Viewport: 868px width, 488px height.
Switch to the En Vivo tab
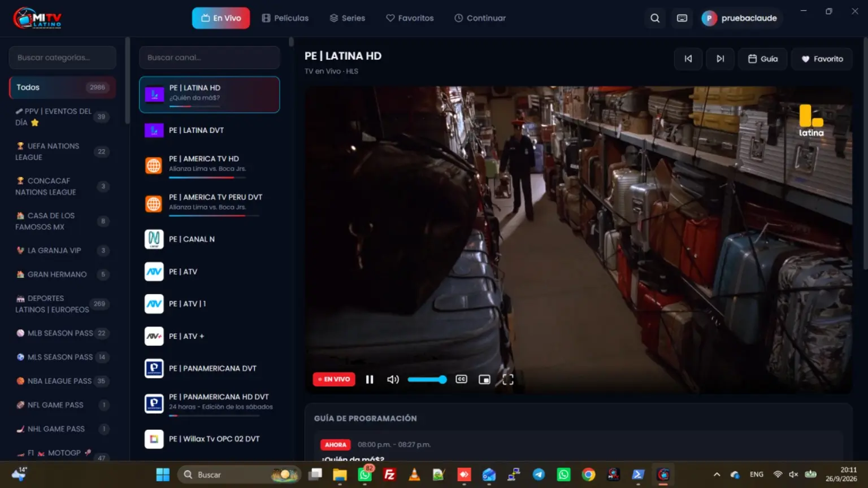[221, 18]
